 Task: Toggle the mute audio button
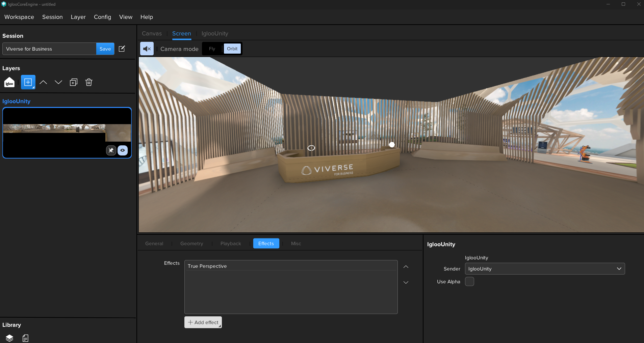[x=147, y=49]
